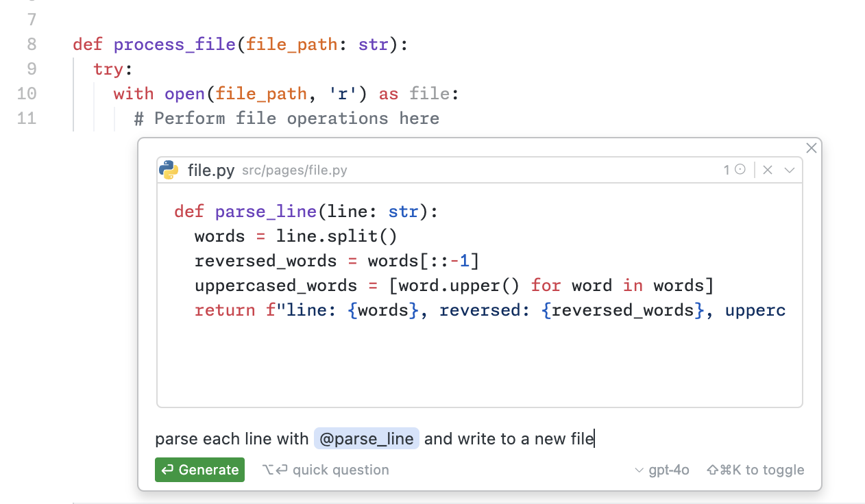The height and width of the screenshot is (504, 865).
Task: Collapse the file.py code preview chevron
Action: coord(790,170)
